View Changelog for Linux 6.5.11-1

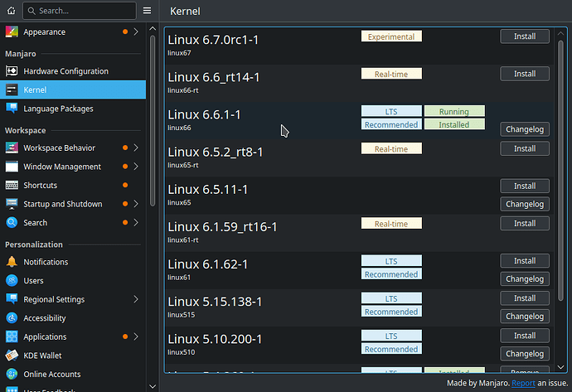tap(525, 204)
